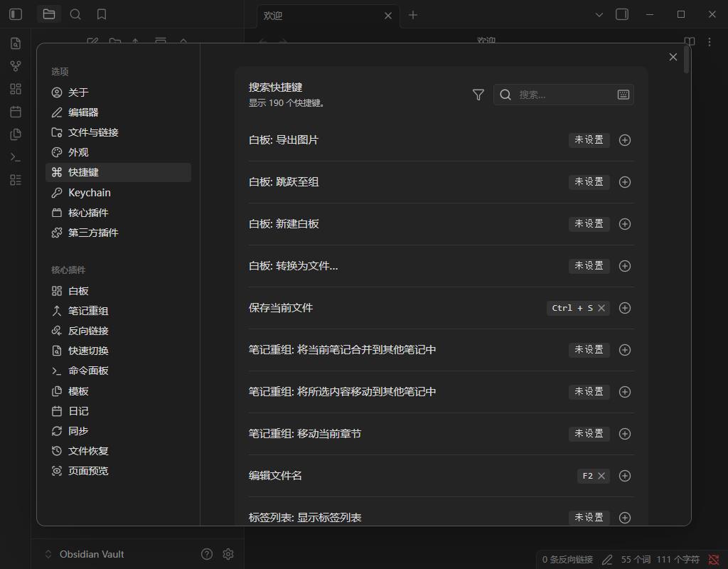Open a new tab with the plus button
The image size is (728, 569).
click(x=413, y=14)
